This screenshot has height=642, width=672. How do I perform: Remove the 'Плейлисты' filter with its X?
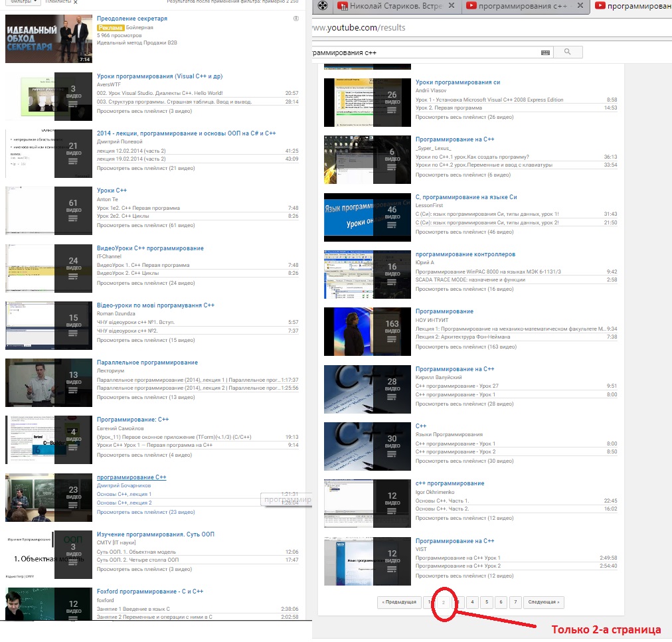coord(76,2)
